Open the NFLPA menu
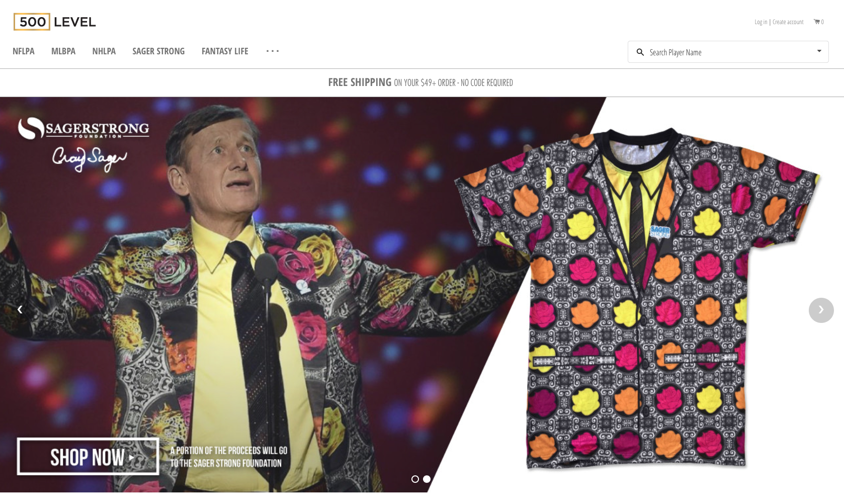This screenshot has height=504, width=844. click(24, 51)
